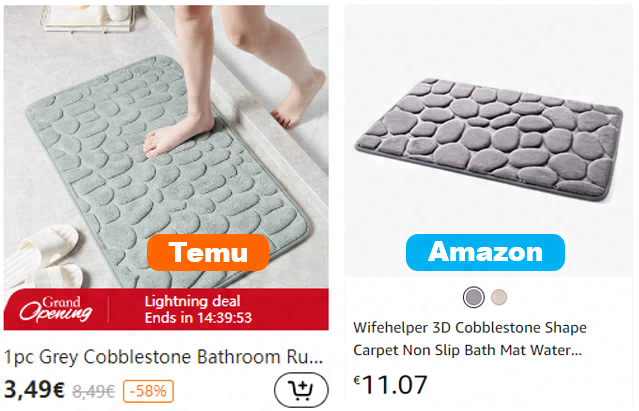Click the crossed-out 8,49€ original price
The height and width of the screenshot is (411, 639).
(x=94, y=391)
